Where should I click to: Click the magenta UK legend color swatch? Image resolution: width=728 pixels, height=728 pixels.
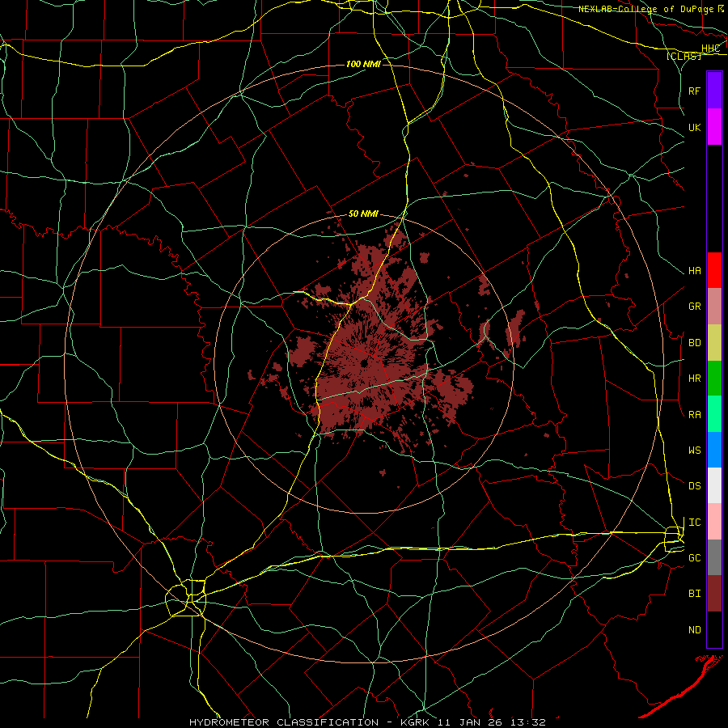click(x=714, y=127)
